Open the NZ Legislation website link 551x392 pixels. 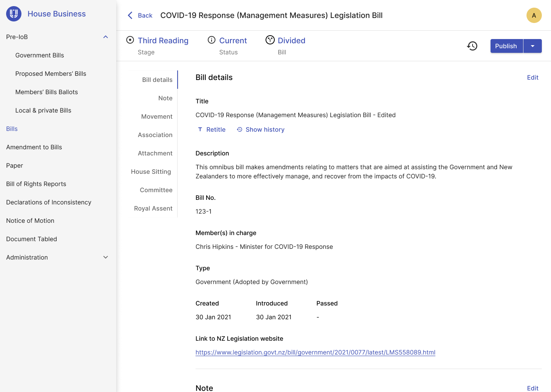315,352
